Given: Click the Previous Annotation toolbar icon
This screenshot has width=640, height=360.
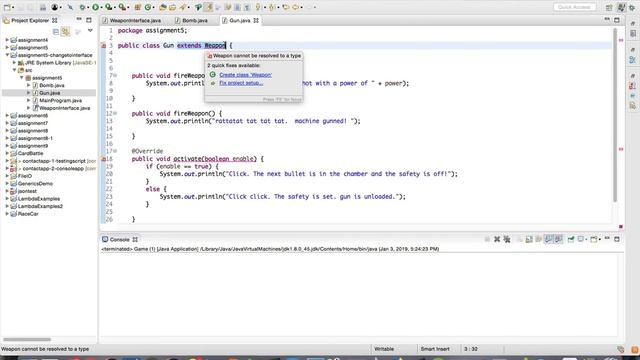Looking at the screenshot, I should tap(272, 7).
